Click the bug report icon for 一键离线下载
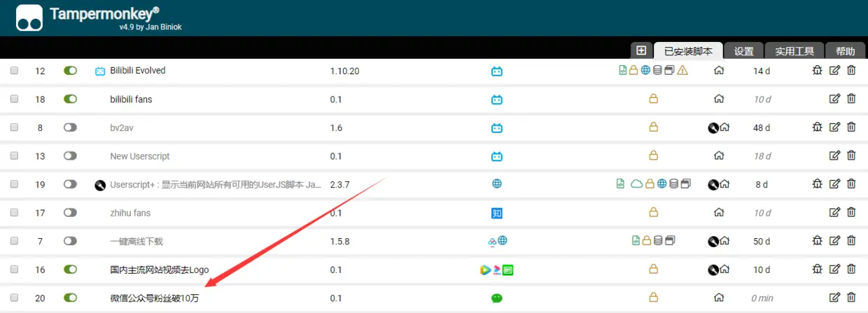868x313 pixels. (817, 240)
